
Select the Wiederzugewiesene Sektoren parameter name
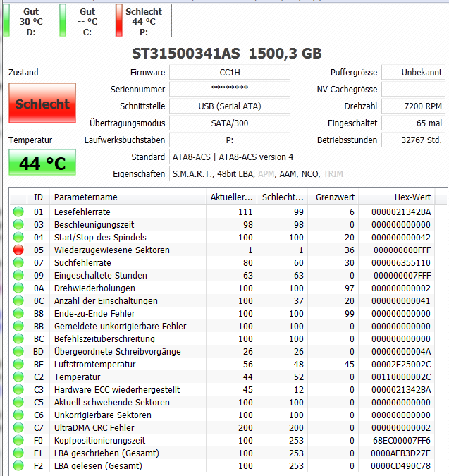click(x=111, y=250)
